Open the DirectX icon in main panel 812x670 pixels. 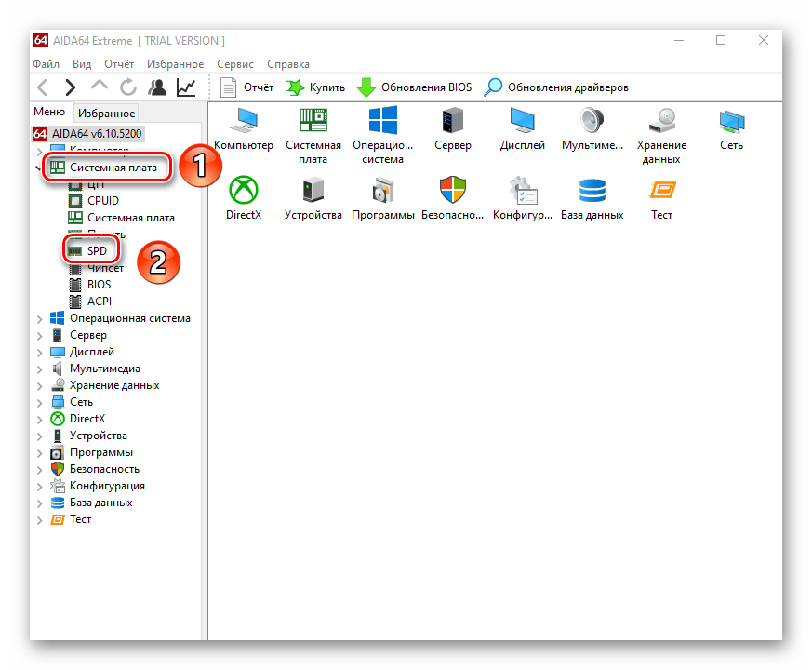pyautogui.click(x=244, y=191)
